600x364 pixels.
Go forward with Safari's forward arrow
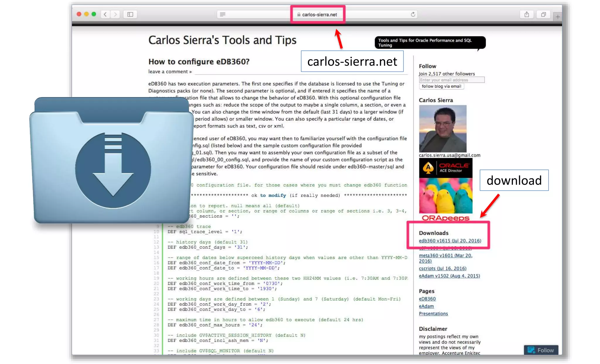coord(115,14)
